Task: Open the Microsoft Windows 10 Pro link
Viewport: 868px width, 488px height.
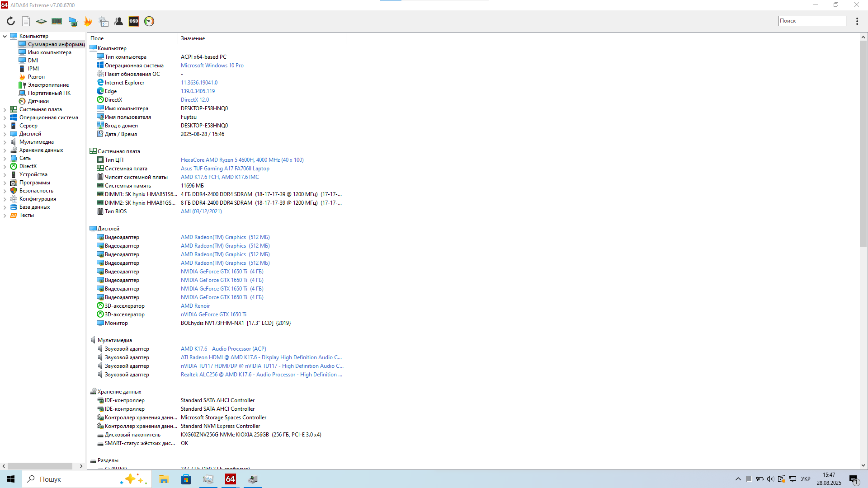Action: [212, 66]
